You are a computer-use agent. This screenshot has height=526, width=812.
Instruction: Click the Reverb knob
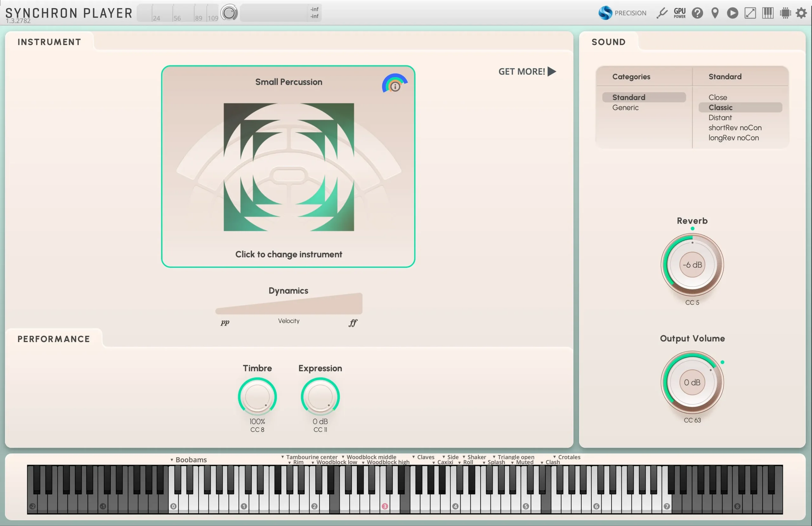(x=692, y=265)
